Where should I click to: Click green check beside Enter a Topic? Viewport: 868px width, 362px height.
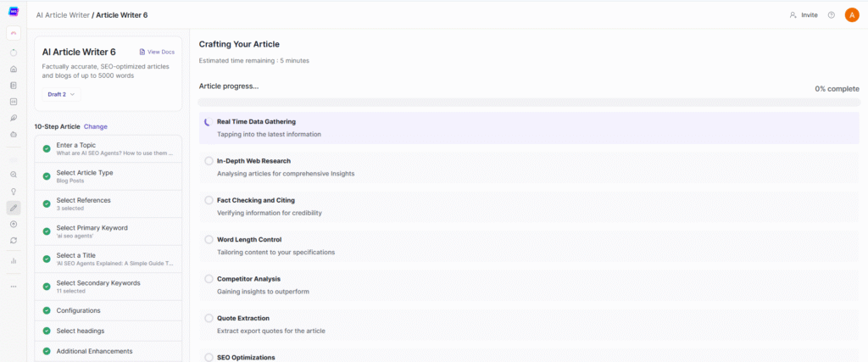tap(47, 149)
